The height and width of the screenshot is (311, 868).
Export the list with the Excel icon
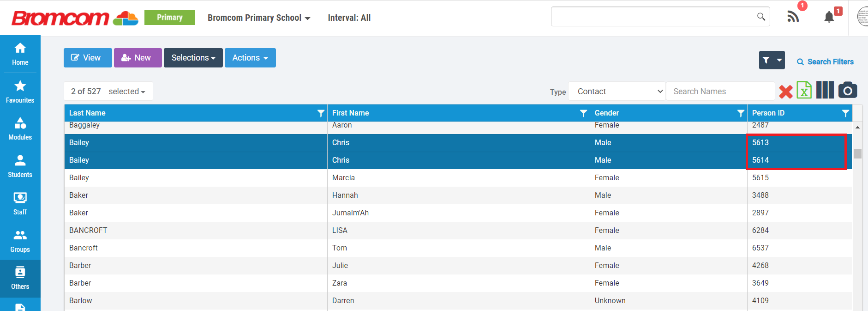tap(804, 91)
